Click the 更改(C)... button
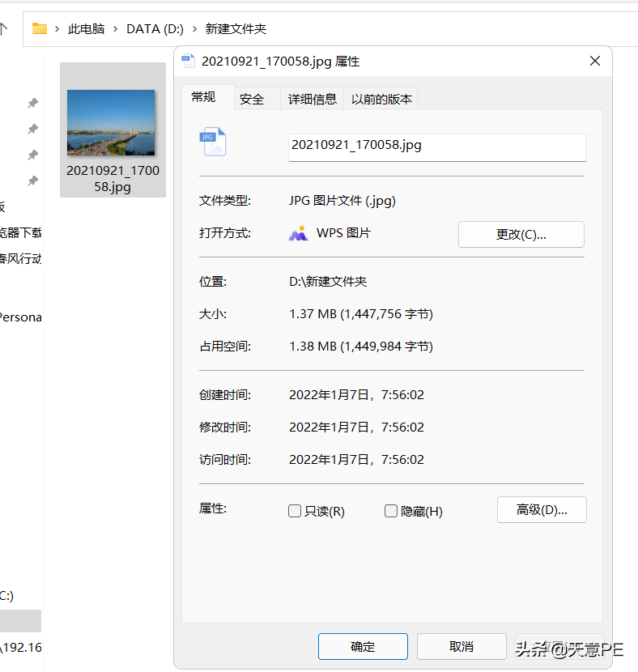Screen dimensions: 638x672 click(521, 235)
